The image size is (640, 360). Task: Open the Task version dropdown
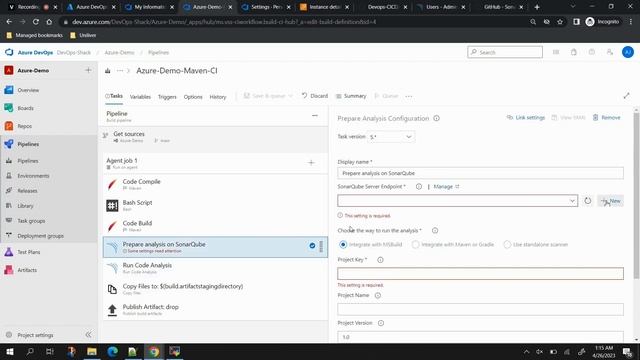pyautogui.click(x=391, y=137)
